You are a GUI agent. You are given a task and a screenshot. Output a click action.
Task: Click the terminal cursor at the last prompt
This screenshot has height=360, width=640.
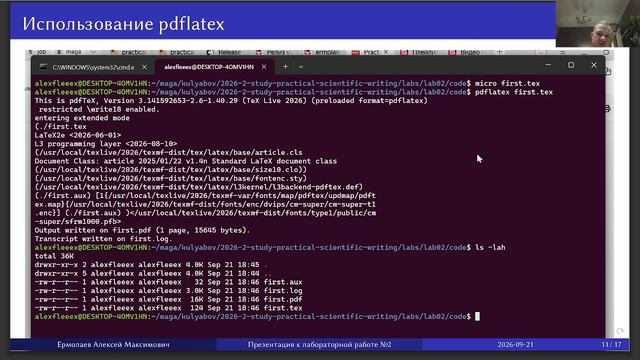[x=478, y=317]
